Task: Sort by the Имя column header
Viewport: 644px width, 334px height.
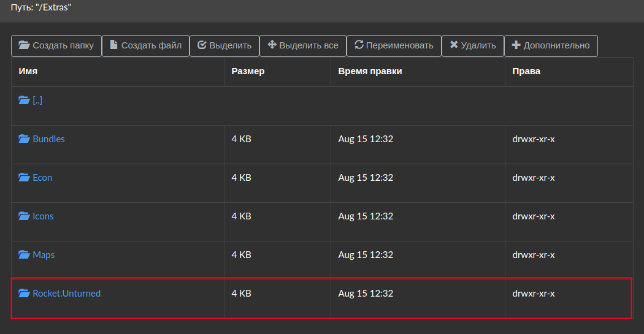Action: (x=28, y=71)
